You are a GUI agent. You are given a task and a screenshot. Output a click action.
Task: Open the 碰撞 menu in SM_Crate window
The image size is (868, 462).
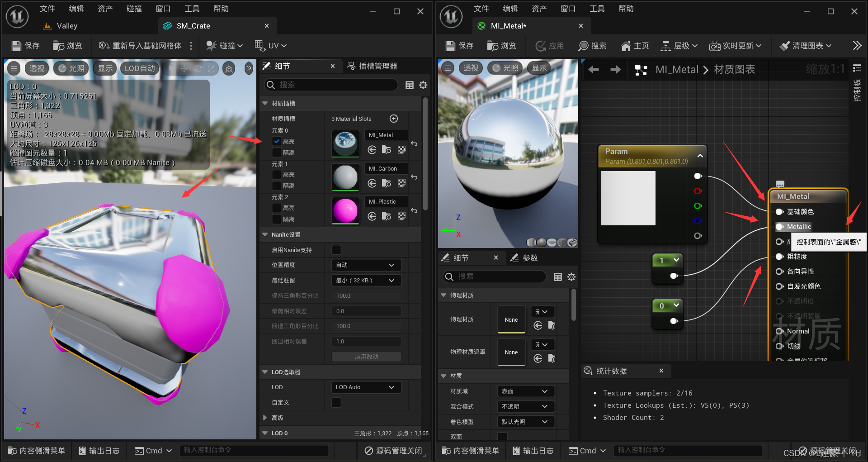(x=225, y=46)
